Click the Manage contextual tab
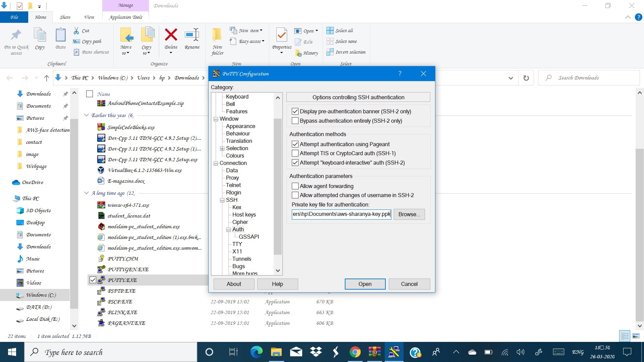 (x=125, y=5)
